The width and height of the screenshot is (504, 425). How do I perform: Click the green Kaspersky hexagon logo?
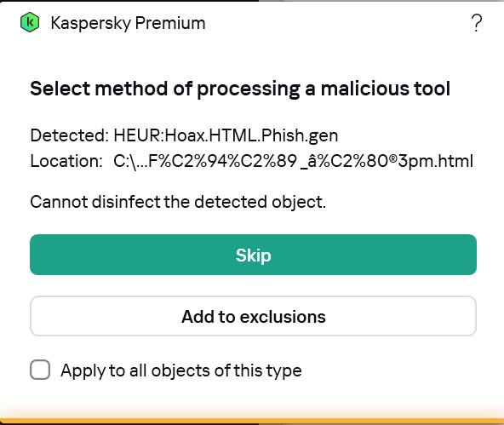click(30, 22)
